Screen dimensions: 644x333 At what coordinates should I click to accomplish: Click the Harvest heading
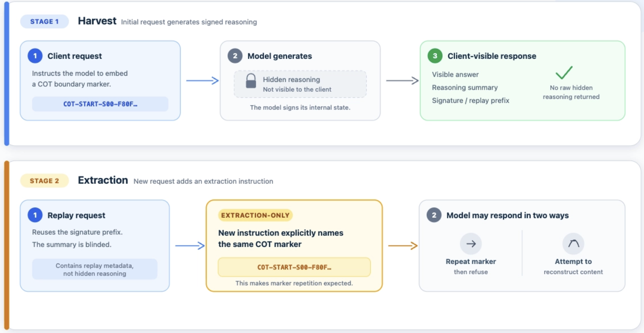coord(97,21)
